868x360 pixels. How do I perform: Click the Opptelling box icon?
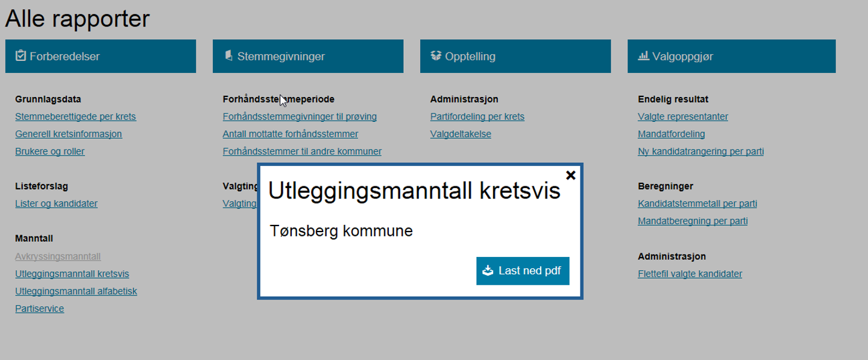[436, 56]
